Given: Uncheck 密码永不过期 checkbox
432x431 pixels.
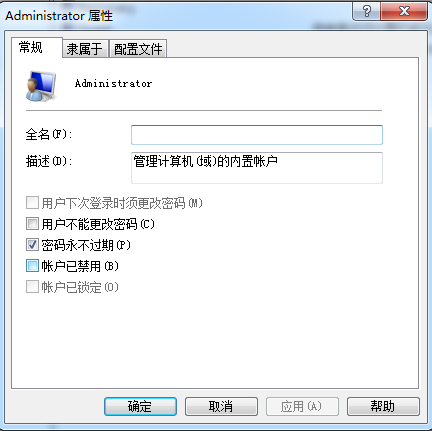Looking at the screenshot, I should point(32,245).
